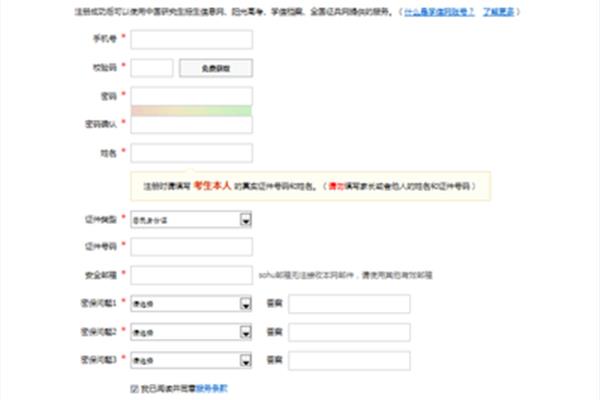Focus the 密码确认 confirm password field
Image resolution: width=600 pixels, height=400 pixels.
coord(191,125)
